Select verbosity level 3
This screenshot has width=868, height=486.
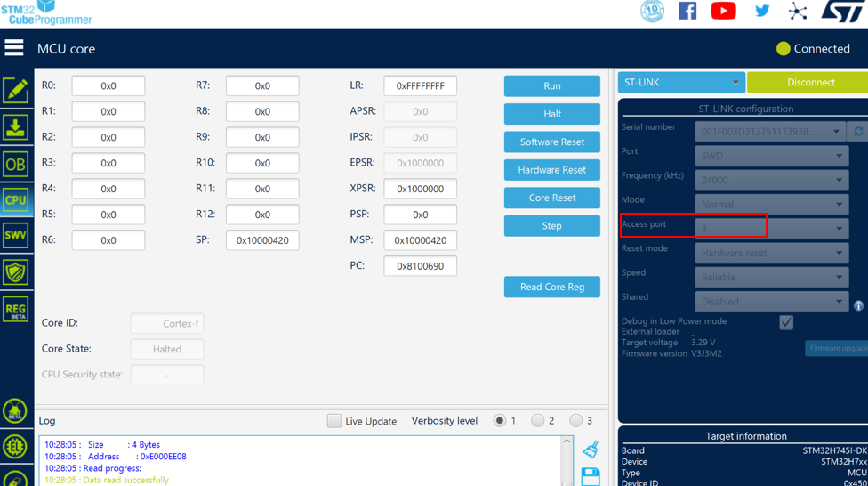[575, 421]
